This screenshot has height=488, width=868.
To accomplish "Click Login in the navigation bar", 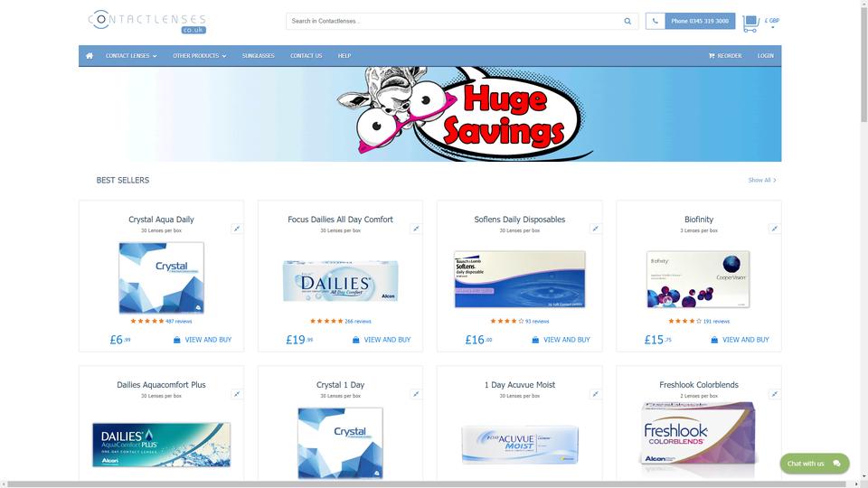I will click(766, 56).
